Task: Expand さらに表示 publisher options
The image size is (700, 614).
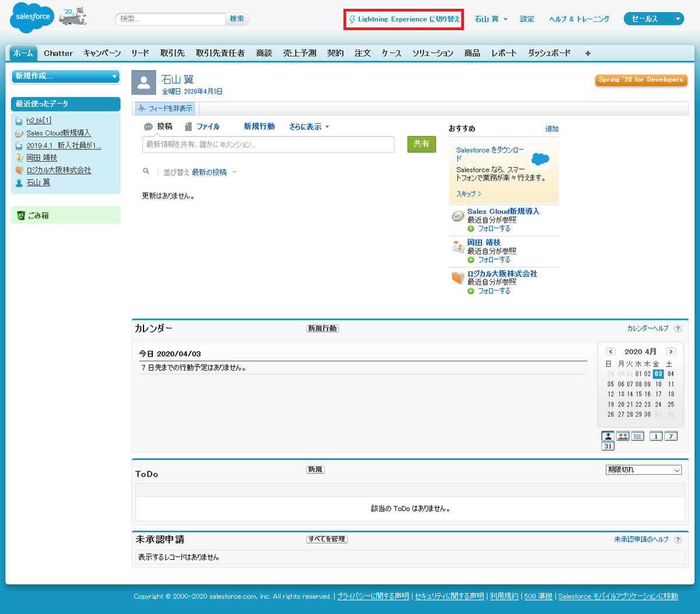Action: [309, 127]
